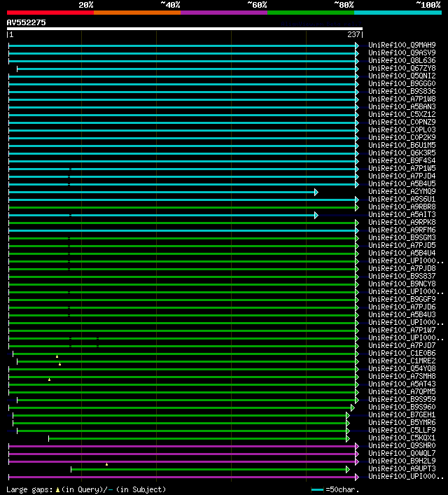
Task: Click the green ~80% identity legend segment
Action: tap(311, 13)
